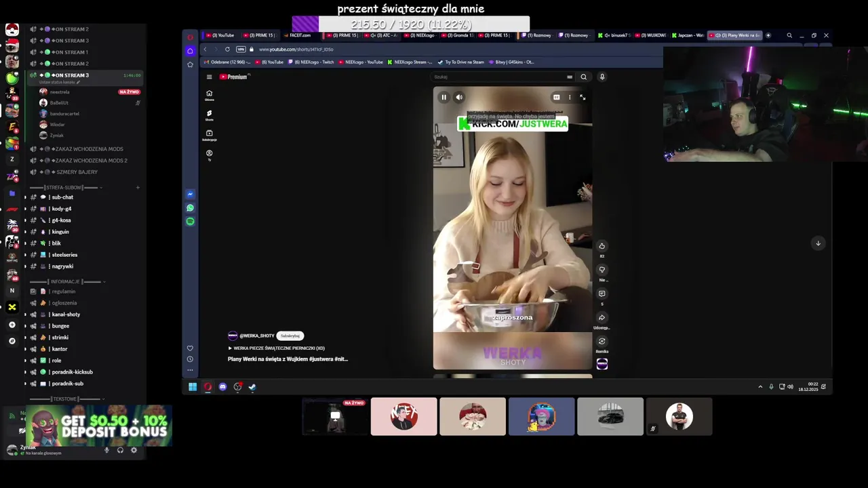Expand the steelseries channel threads arrow
This screenshot has height=488, width=868.
[26, 255]
